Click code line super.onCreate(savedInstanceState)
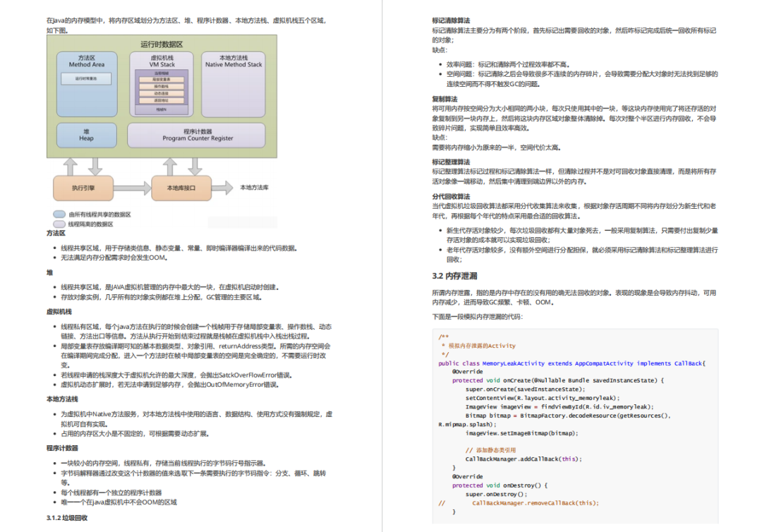 coord(525,389)
